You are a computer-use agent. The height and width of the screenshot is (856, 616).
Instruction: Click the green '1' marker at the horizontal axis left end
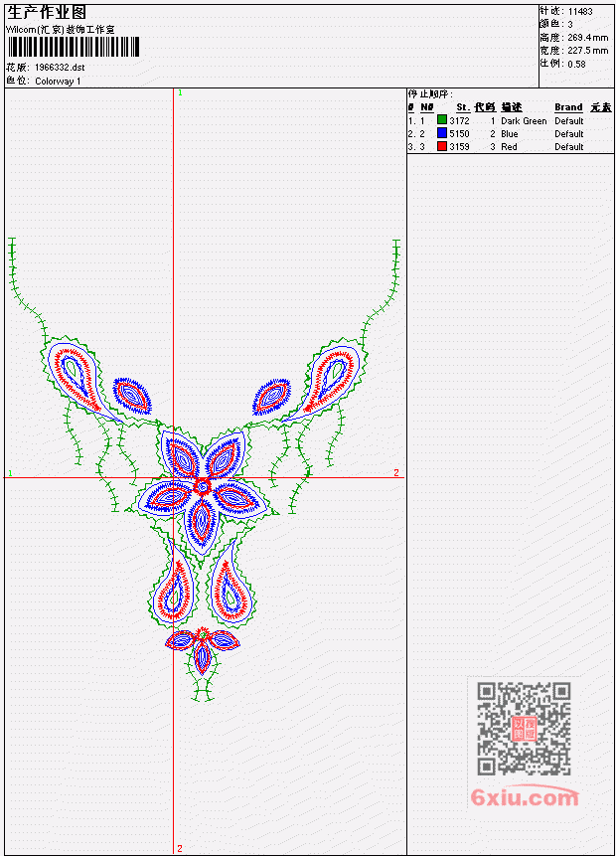10,473
